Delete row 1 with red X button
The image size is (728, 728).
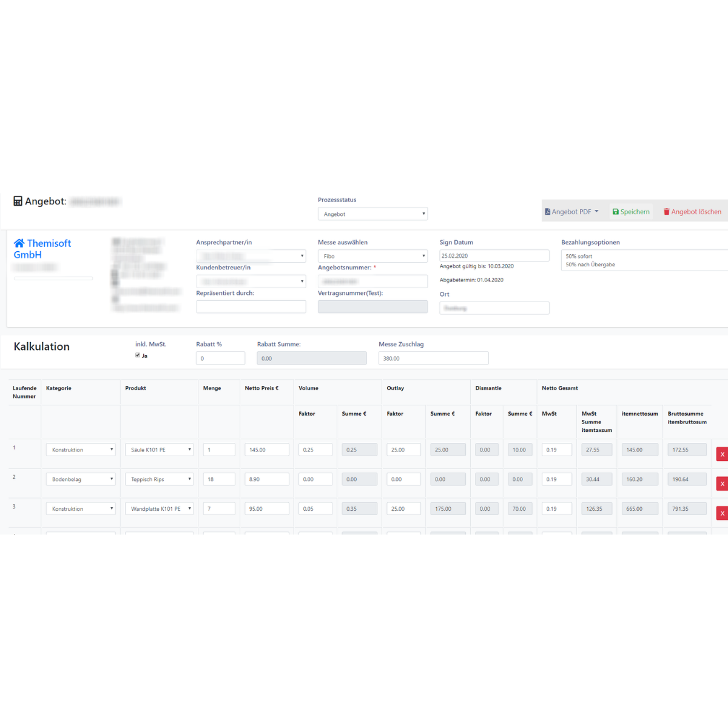click(722, 454)
